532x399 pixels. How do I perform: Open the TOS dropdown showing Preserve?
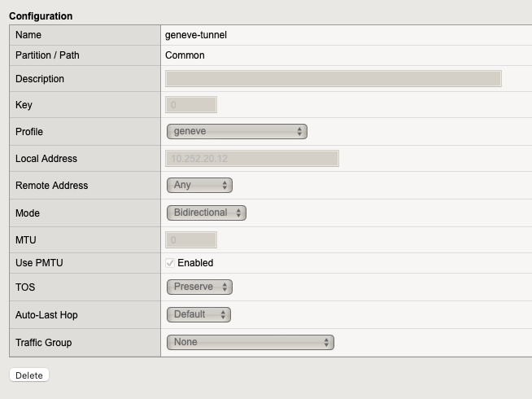coord(199,287)
